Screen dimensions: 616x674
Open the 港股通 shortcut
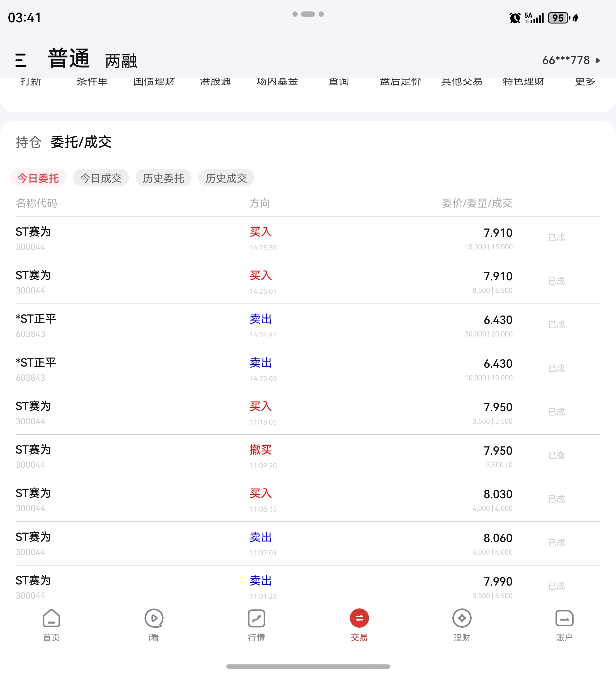pyautogui.click(x=215, y=82)
